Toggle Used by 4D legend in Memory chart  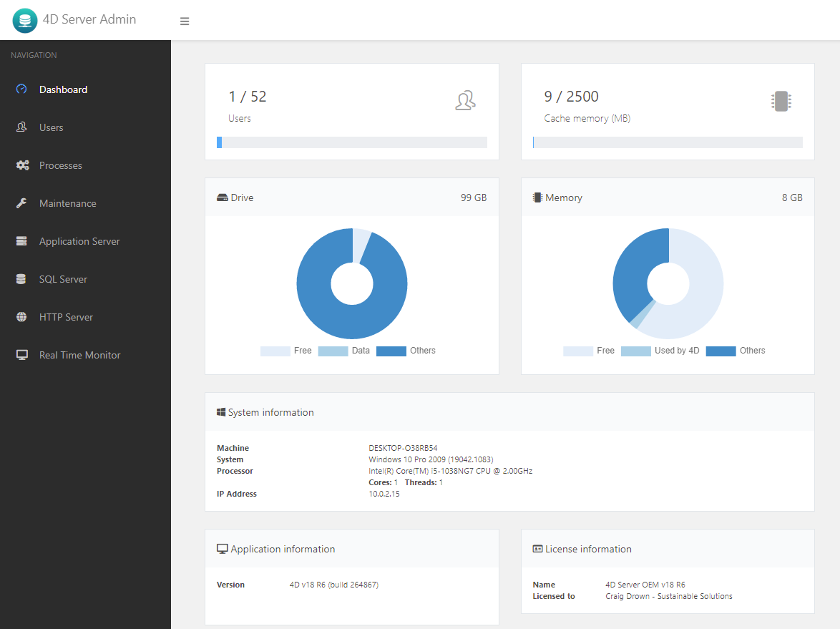(x=660, y=351)
